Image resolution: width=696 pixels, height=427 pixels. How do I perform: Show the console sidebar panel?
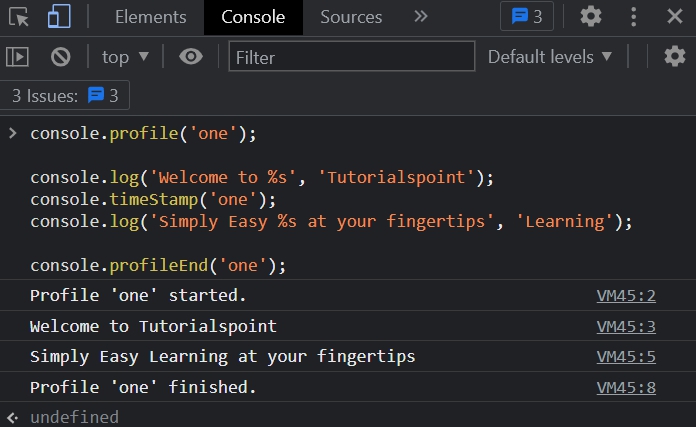17,57
